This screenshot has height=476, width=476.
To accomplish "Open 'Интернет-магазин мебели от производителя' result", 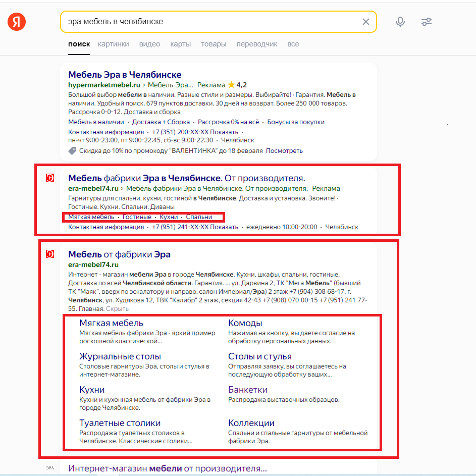I will point(168,468).
